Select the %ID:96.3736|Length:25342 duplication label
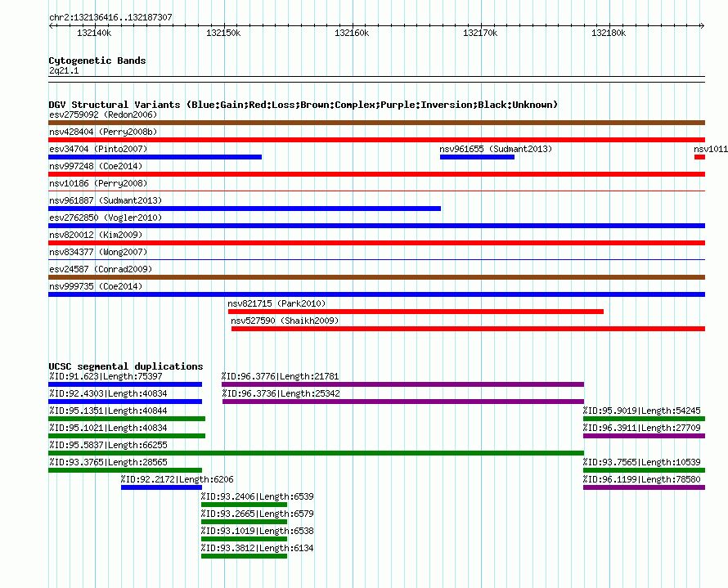Screen dimensions: 728x588 (281, 393)
